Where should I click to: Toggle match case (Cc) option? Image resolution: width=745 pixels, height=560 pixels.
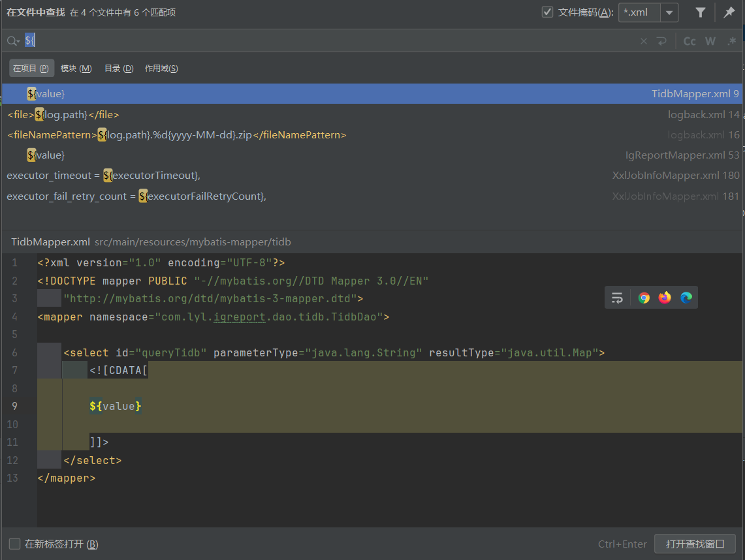[690, 41]
